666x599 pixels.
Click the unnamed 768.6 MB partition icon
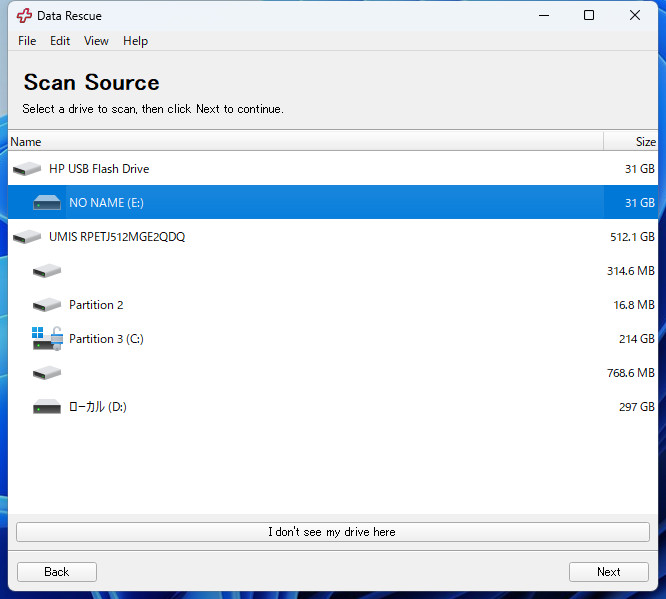pyautogui.click(x=47, y=373)
